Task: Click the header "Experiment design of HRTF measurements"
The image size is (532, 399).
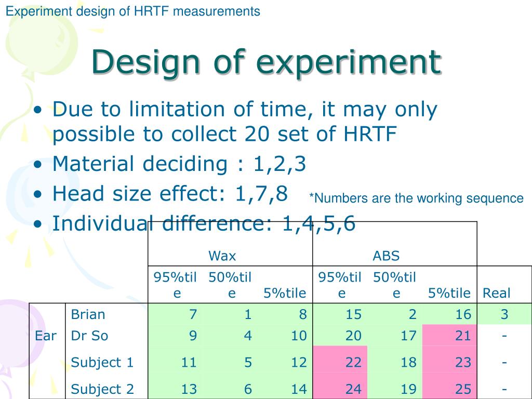Action: point(133,11)
